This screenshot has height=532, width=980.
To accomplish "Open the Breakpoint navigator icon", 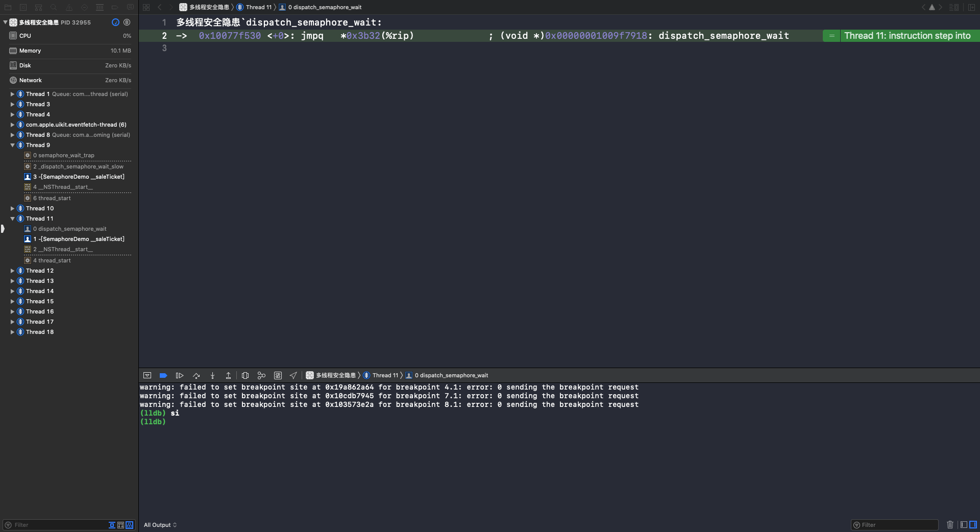I will [x=115, y=7].
